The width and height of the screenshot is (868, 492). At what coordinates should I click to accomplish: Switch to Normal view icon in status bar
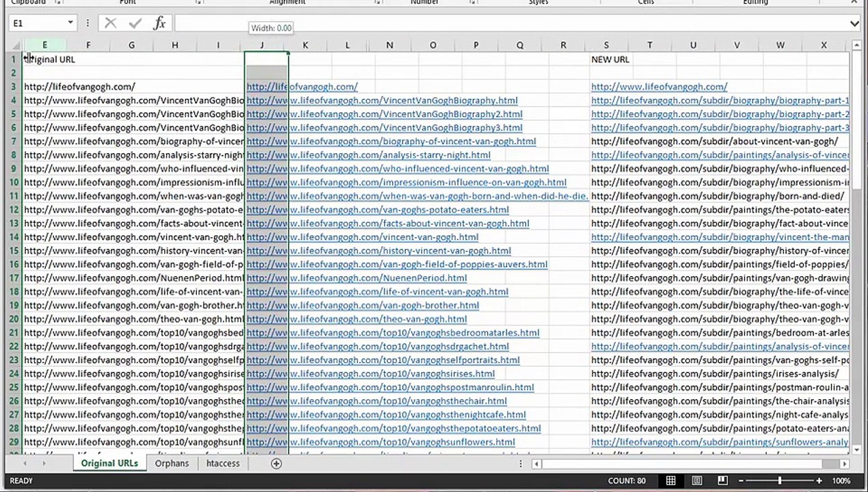pos(670,481)
